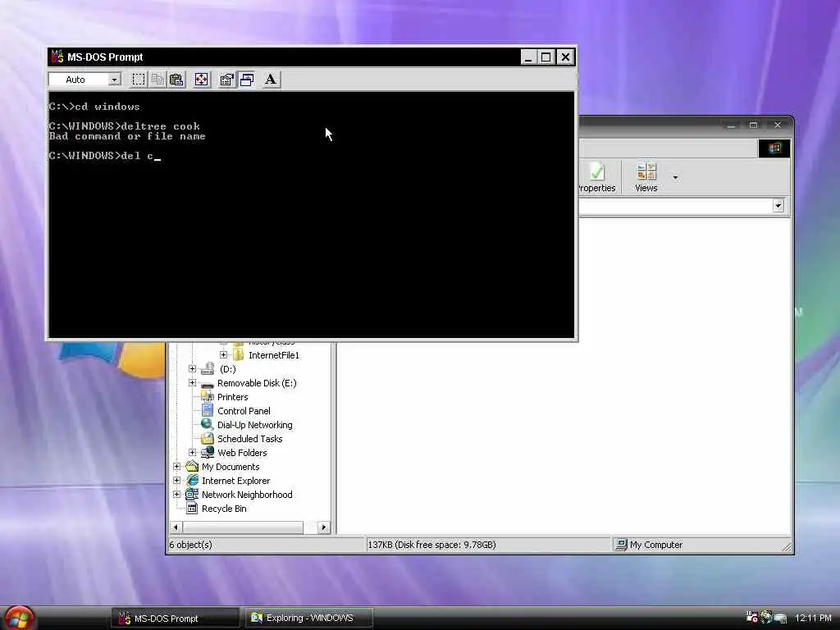
Task: Click inside the MS-DOS command area
Action: [311, 215]
